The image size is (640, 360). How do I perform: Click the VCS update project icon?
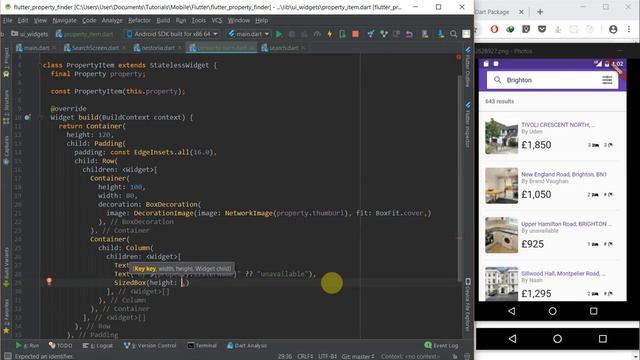click(x=371, y=34)
